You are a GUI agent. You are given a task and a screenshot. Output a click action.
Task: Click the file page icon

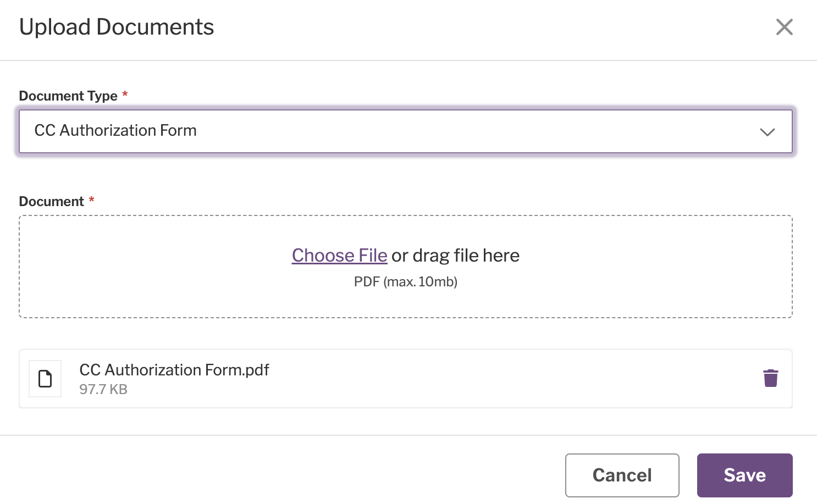(45, 379)
